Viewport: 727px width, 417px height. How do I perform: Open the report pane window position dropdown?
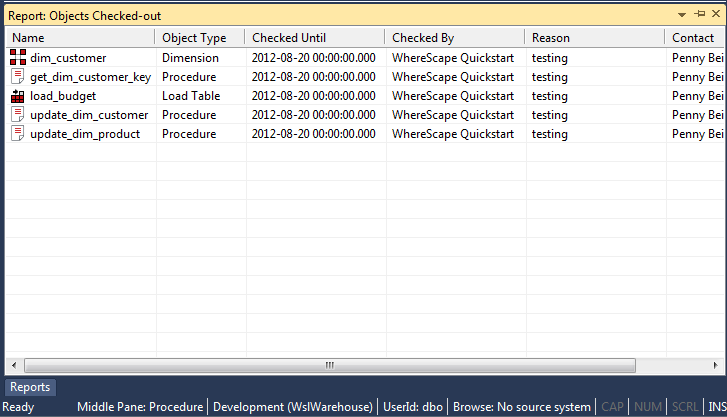[x=681, y=15]
